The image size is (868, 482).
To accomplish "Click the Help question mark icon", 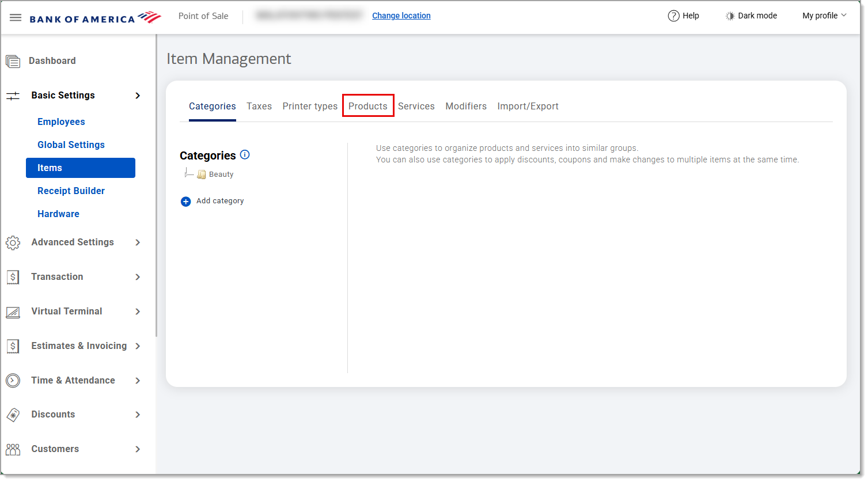I will coord(674,16).
